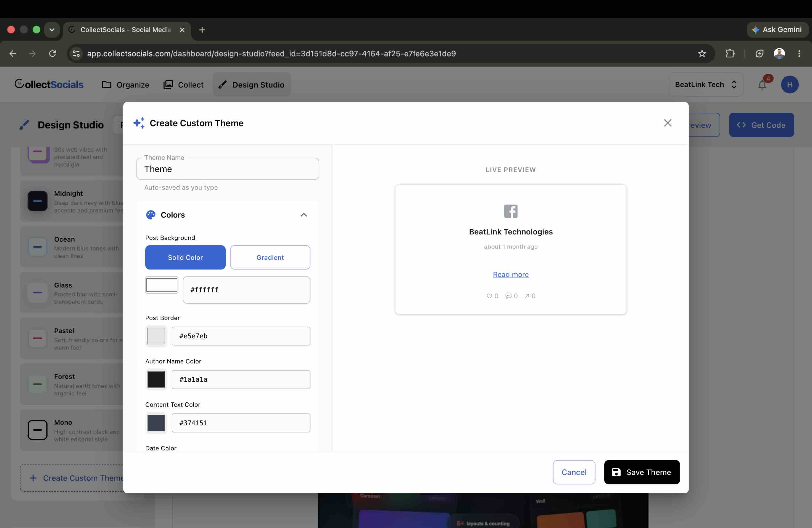Open the Chrome profile avatar

pyautogui.click(x=779, y=54)
